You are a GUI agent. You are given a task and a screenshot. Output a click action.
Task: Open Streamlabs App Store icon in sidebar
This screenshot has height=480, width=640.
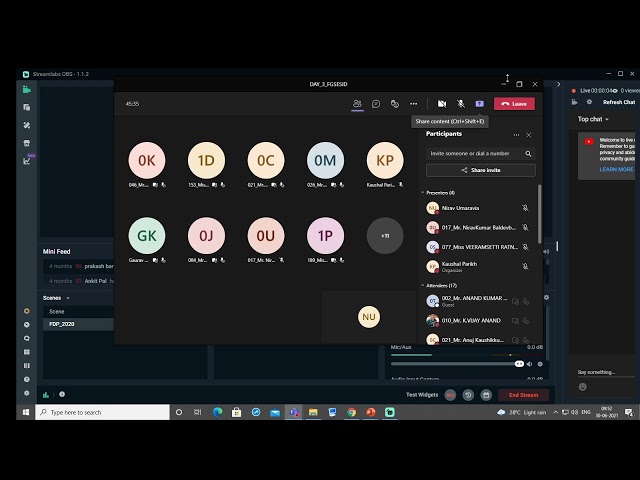tap(27, 143)
